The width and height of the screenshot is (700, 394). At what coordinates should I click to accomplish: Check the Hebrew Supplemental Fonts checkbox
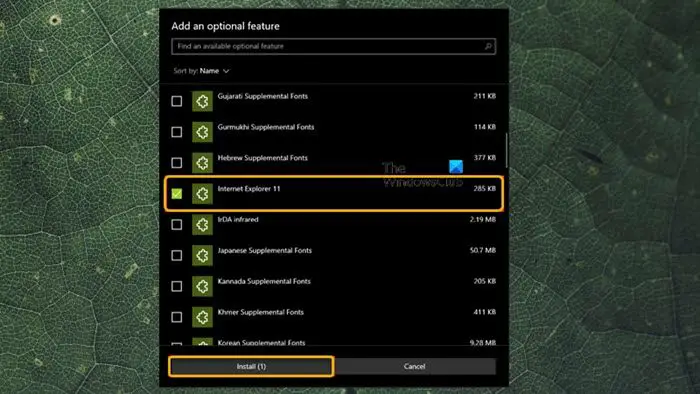pyautogui.click(x=177, y=163)
